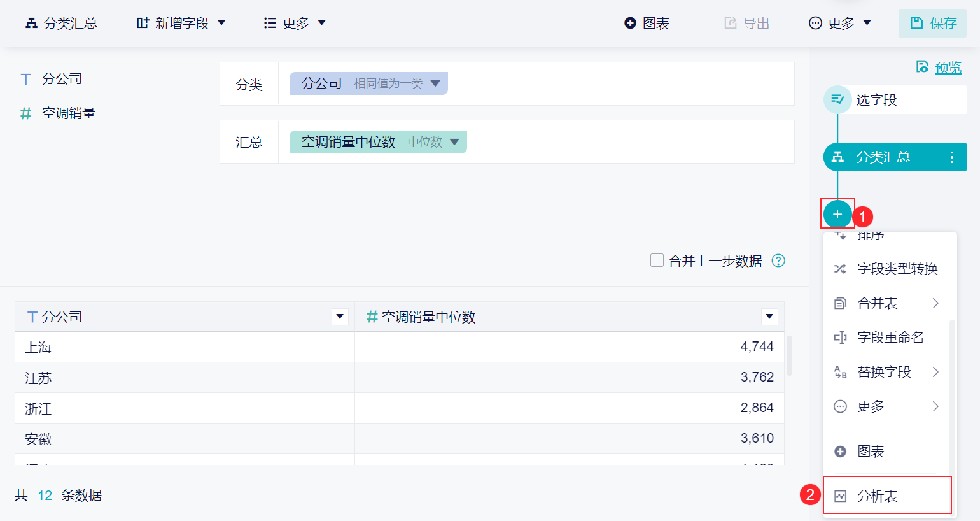Click the 保存 button
Screen dimensions: 980x521
(932, 24)
